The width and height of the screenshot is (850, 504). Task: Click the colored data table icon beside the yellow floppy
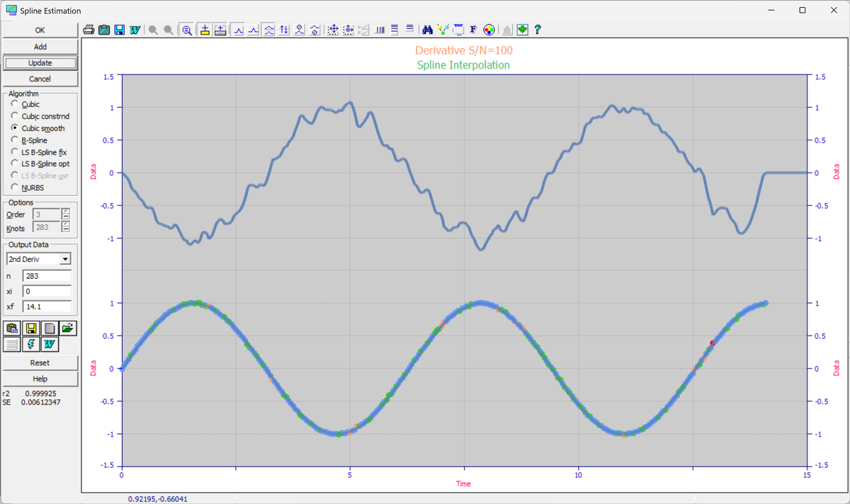pyautogui.click(x=49, y=328)
